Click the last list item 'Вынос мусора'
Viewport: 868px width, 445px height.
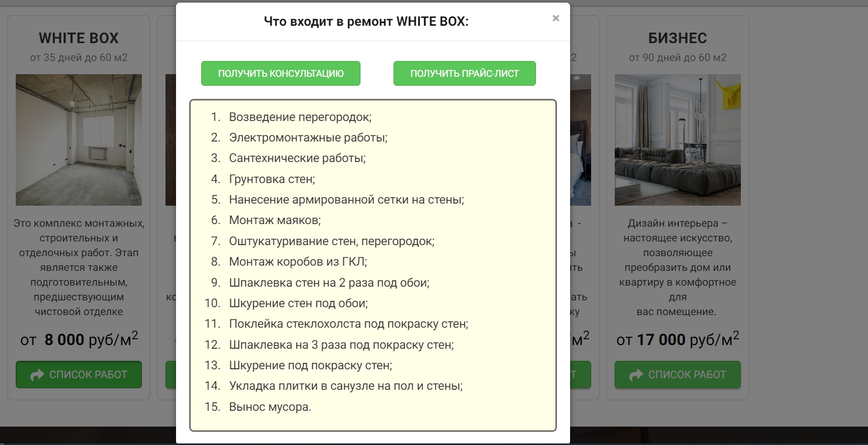point(270,407)
